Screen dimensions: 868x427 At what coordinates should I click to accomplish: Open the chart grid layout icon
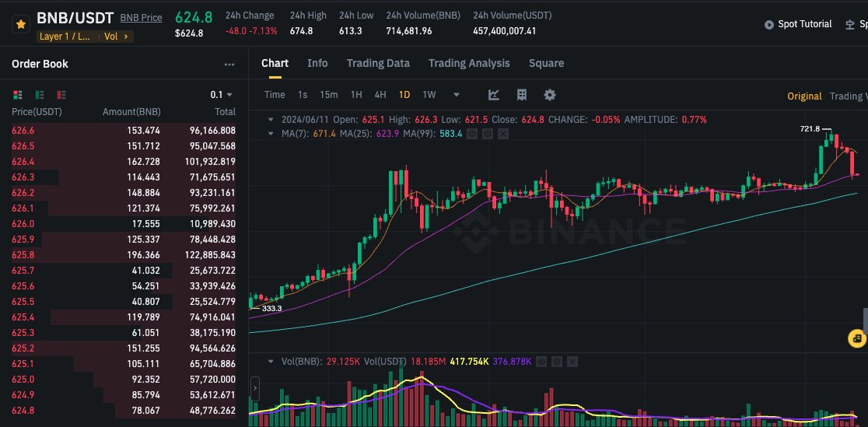(x=521, y=95)
